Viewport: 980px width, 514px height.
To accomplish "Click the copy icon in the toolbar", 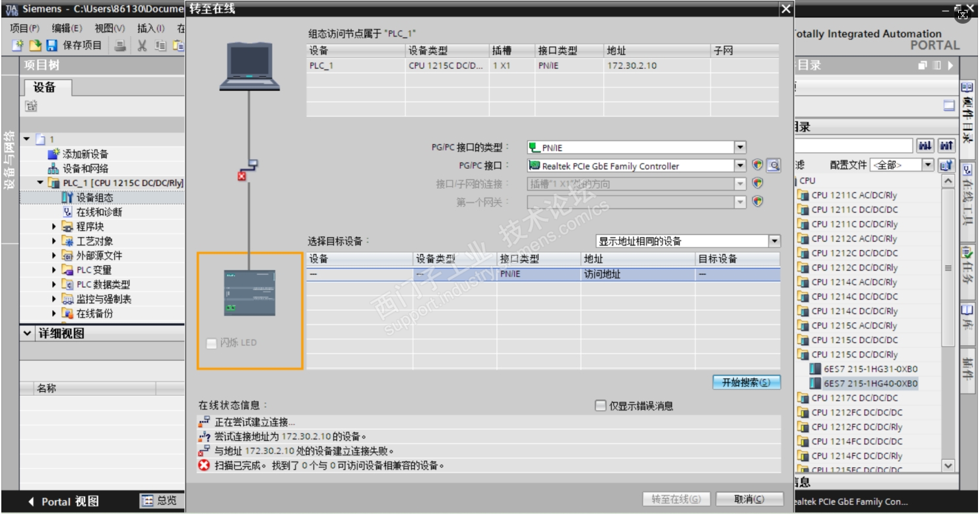I will (160, 46).
